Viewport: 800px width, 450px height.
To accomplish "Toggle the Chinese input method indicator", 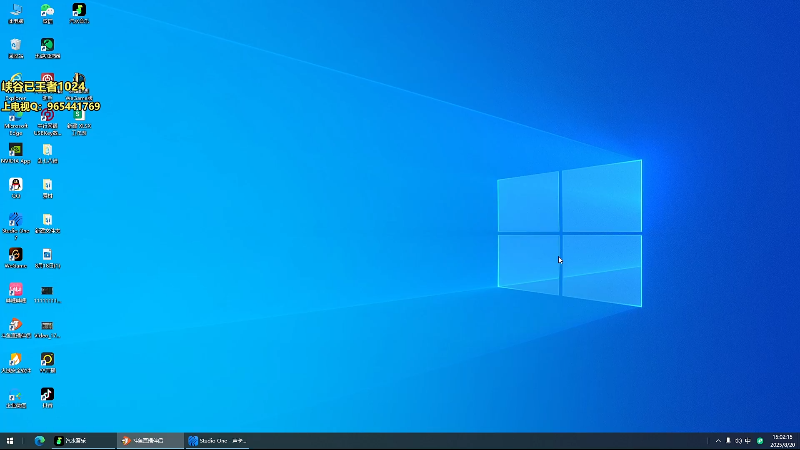I will [748, 441].
